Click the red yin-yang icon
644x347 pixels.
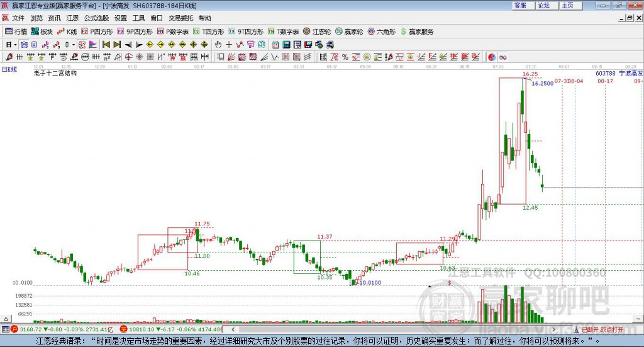pyautogui.click(x=492, y=57)
